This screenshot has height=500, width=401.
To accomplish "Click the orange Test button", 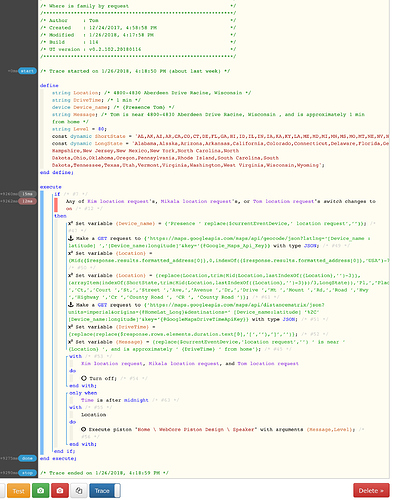I will tap(18, 491).
